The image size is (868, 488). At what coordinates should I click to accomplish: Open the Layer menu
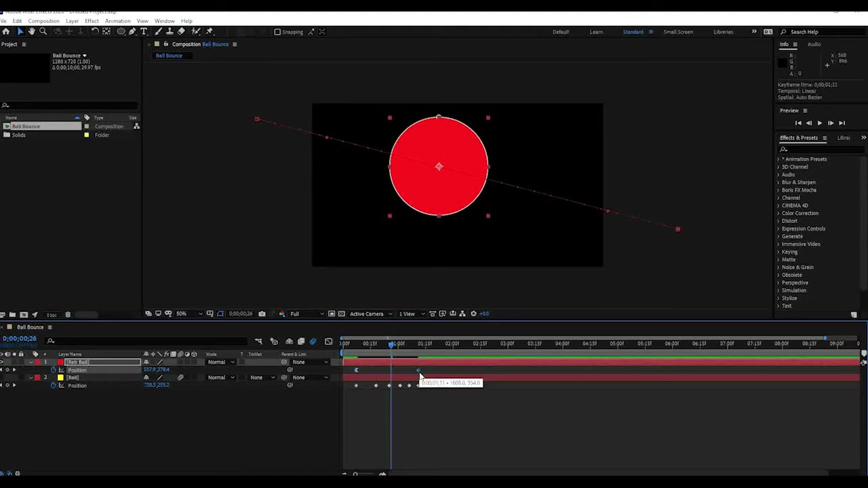(x=72, y=21)
